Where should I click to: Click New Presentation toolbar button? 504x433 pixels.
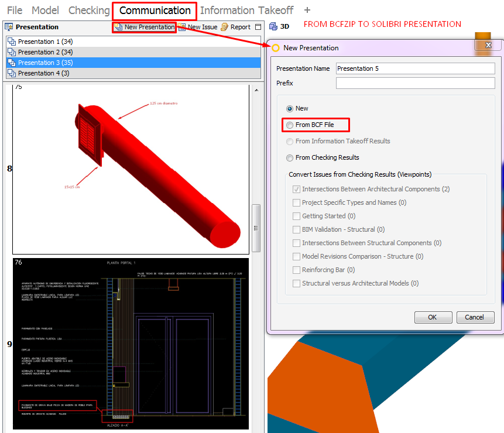coord(144,27)
